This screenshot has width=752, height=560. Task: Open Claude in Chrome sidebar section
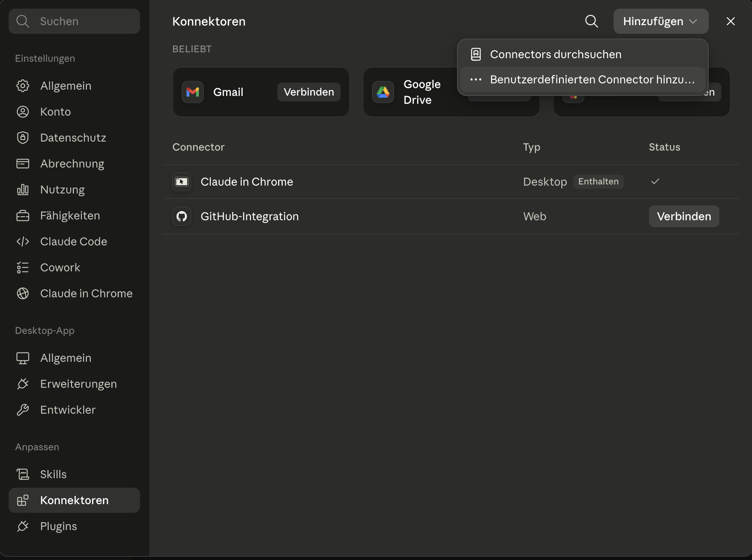pyautogui.click(x=74, y=293)
